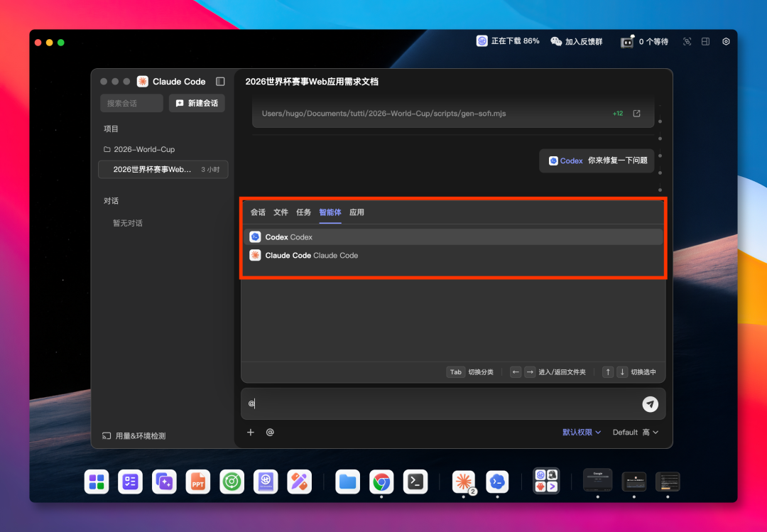Click the right arrow key hint
This screenshot has height=532, width=767.
(x=530, y=372)
